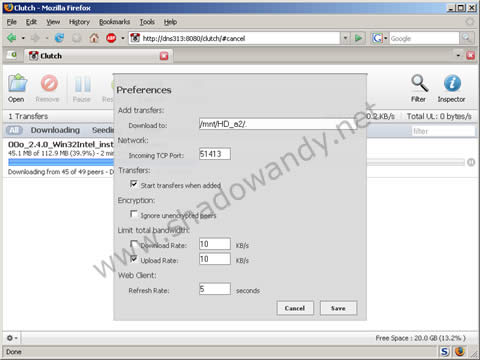Image resolution: width=480 pixels, height=360 pixels.
Task: Open the tab list dropdown arrow
Action: pyautogui.click(x=458, y=55)
